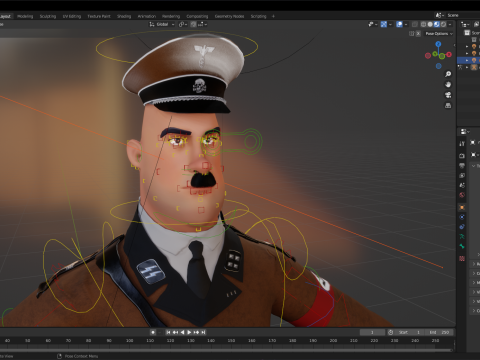480x360 pixels.
Task: Jump to the last frame
Action: 203,332
